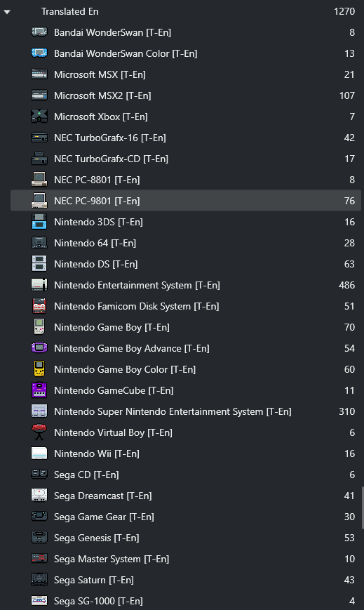Select Sega Game Gear [T-En] entry
Image resolution: width=364 pixels, height=610 pixels.
[x=185, y=517]
